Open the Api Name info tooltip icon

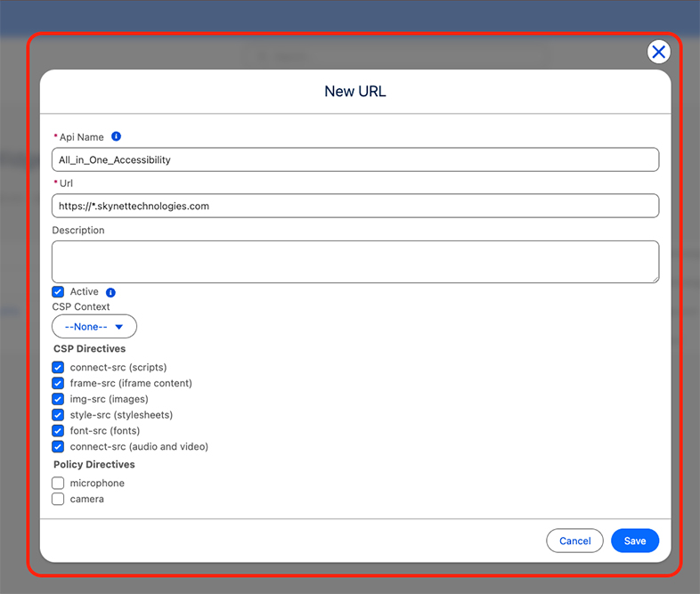[116, 136]
